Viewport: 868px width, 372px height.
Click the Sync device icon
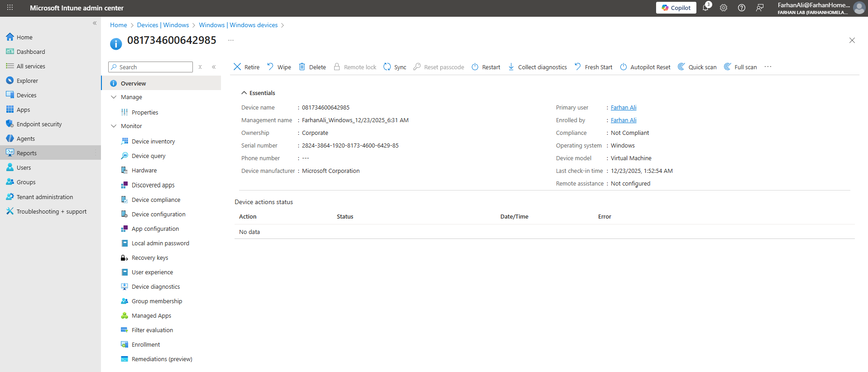387,67
